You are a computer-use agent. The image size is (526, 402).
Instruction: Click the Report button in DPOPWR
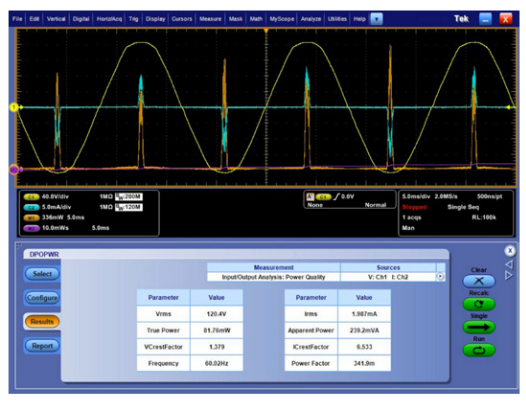pyautogui.click(x=42, y=346)
